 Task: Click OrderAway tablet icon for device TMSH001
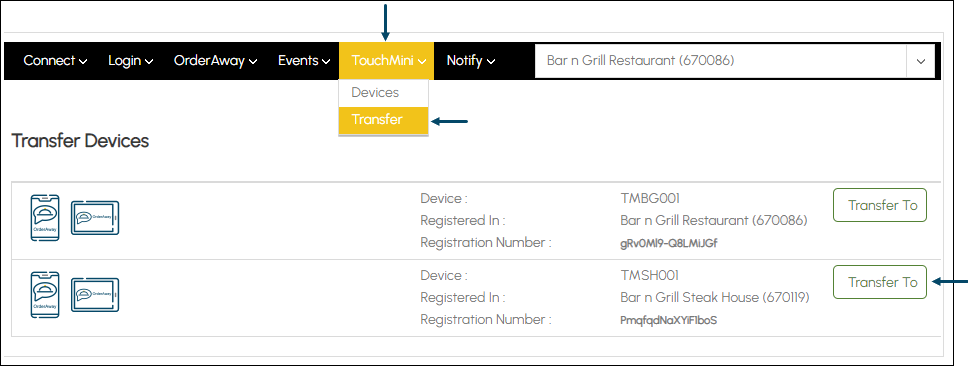pos(95,295)
